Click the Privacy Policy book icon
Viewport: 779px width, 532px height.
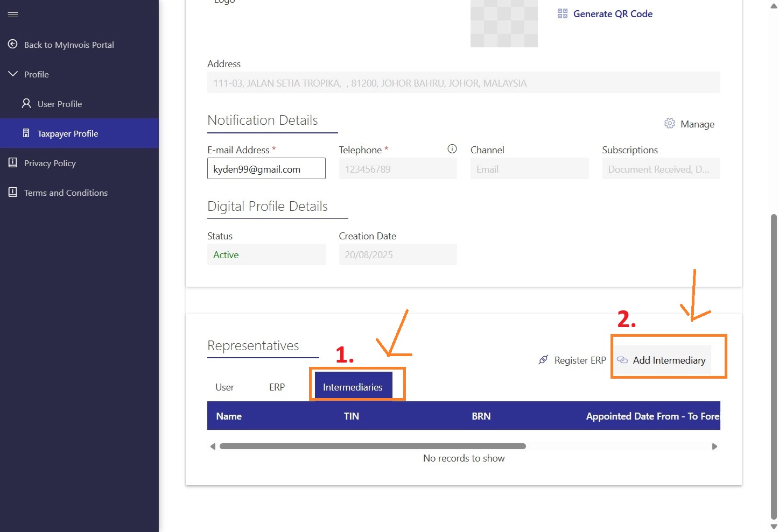coord(13,162)
